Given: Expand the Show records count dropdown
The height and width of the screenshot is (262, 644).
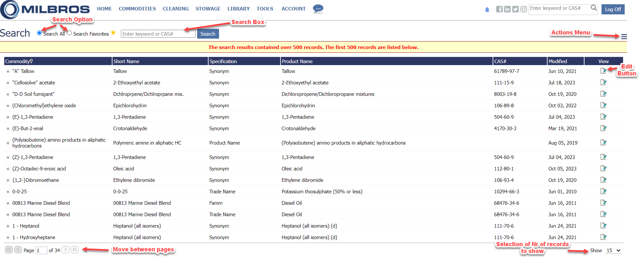Looking at the screenshot, I should [614, 251].
